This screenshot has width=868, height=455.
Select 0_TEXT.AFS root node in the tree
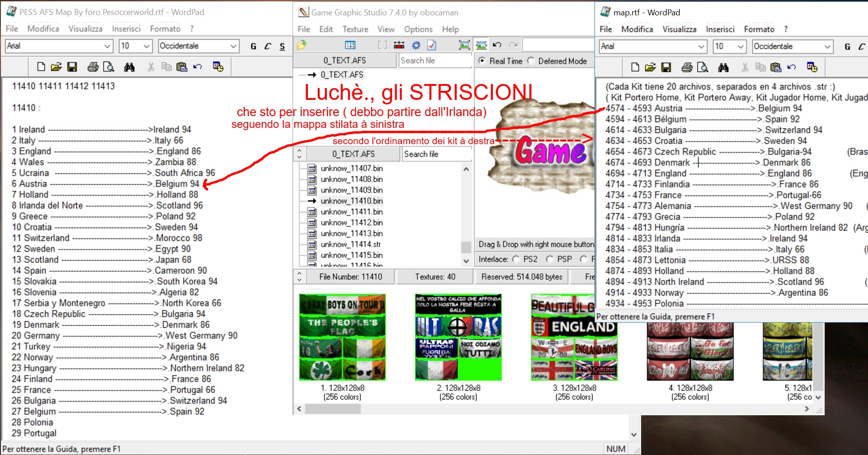pyautogui.click(x=342, y=75)
